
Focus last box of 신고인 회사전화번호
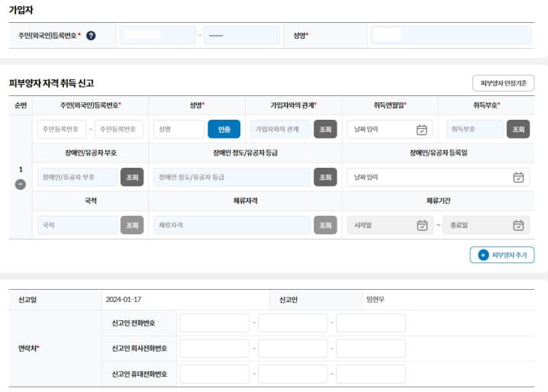(x=371, y=349)
